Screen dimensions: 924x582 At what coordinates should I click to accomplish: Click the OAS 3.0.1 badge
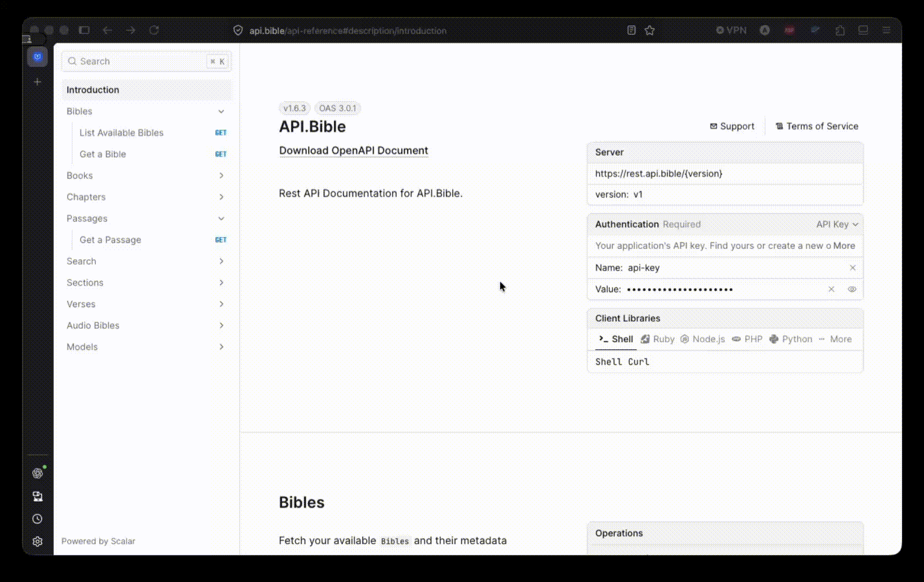point(338,108)
